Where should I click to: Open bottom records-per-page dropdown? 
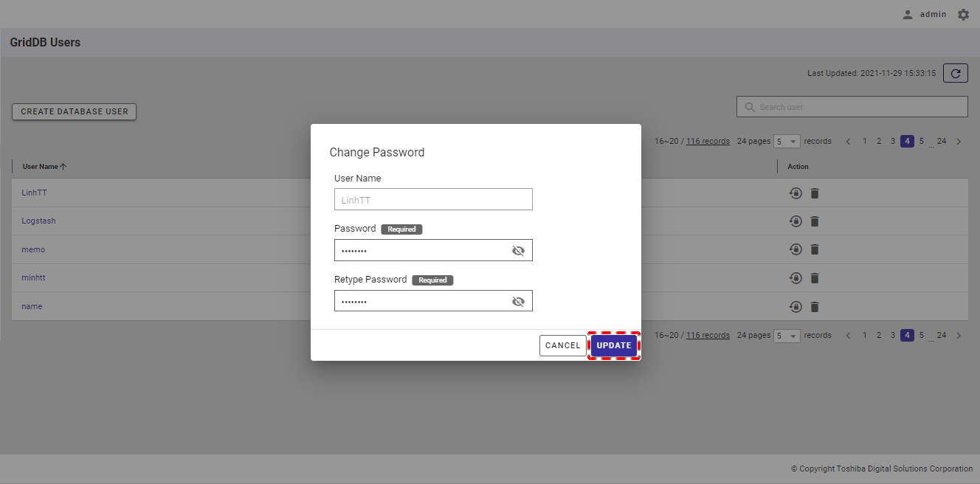click(x=787, y=336)
